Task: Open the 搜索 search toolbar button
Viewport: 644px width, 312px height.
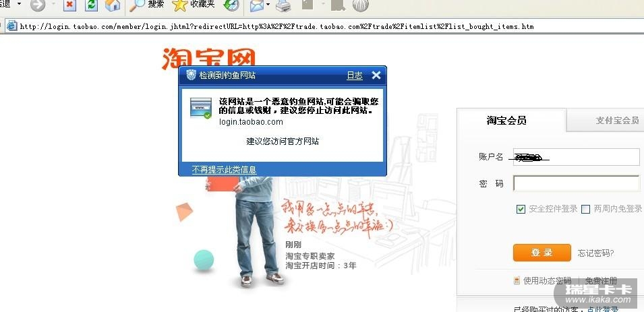Action: 146,5
